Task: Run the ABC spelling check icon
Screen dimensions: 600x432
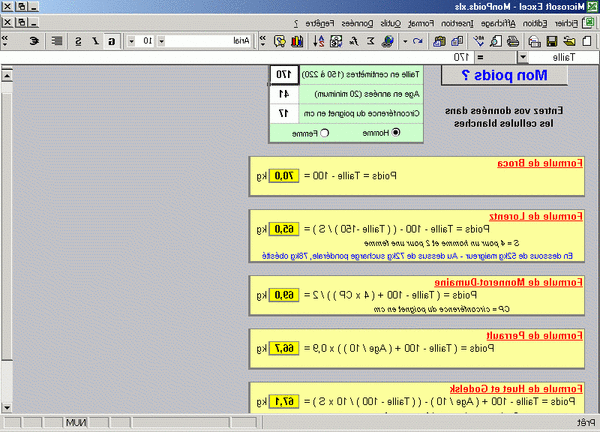Action: click(x=478, y=41)
